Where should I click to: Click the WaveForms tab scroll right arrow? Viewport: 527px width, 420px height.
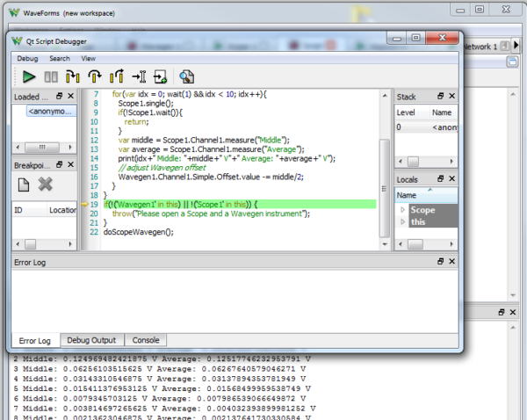516,46
